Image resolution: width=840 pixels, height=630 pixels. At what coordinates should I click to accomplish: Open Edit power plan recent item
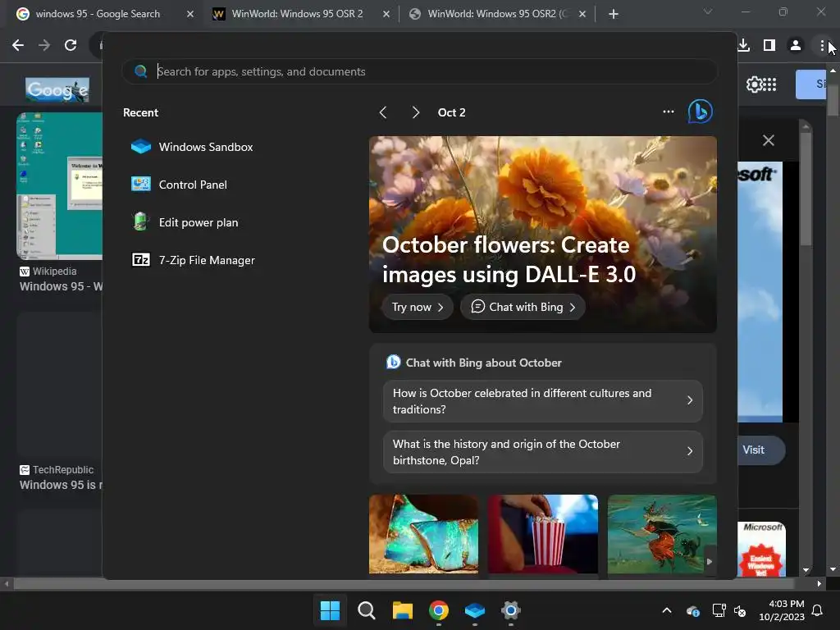pos(185,222)
